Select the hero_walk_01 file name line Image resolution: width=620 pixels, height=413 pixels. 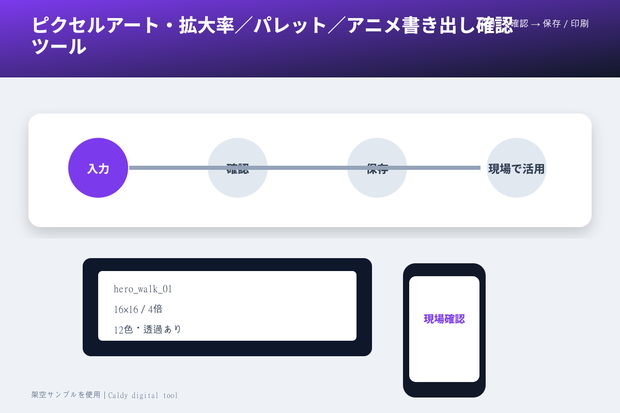coord(143,289)
